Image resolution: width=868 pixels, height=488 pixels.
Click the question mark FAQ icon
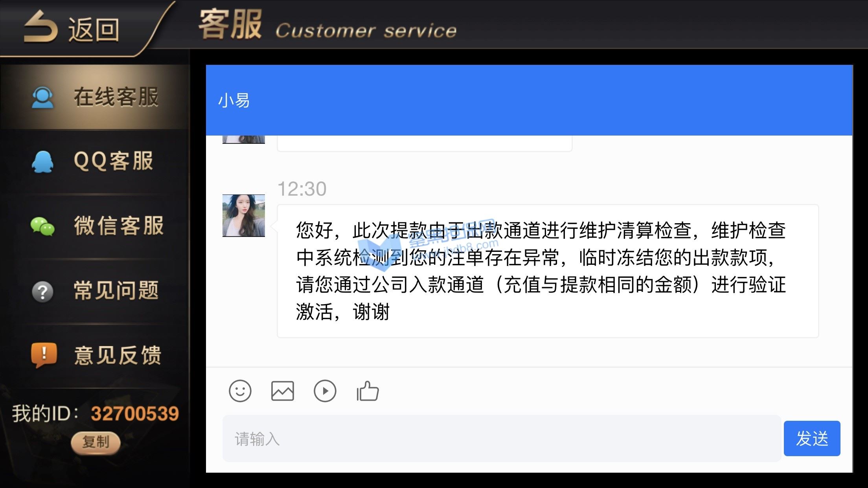tap(42, 292)
